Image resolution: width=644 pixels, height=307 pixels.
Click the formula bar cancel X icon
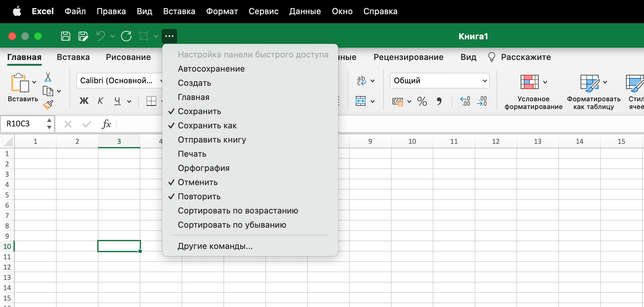point(68,124)
